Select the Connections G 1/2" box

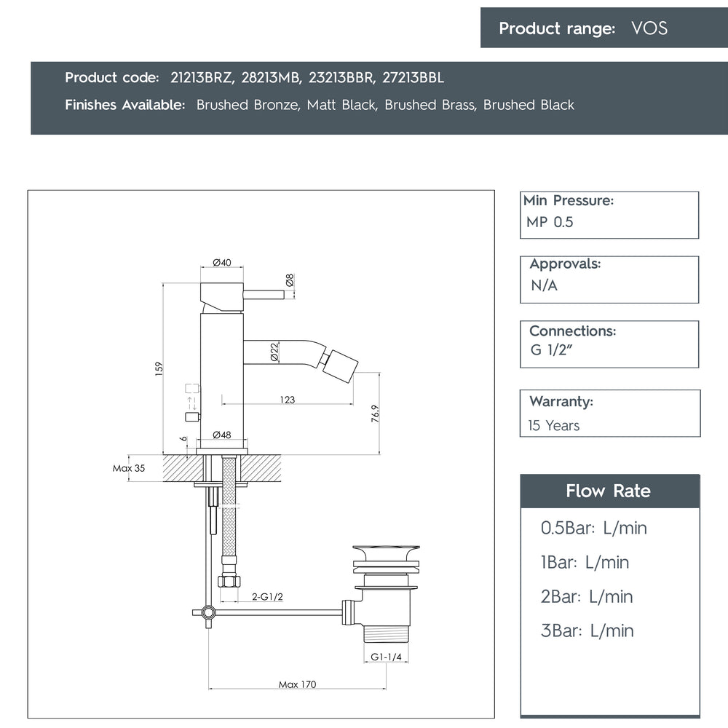[x=609, y=344]
